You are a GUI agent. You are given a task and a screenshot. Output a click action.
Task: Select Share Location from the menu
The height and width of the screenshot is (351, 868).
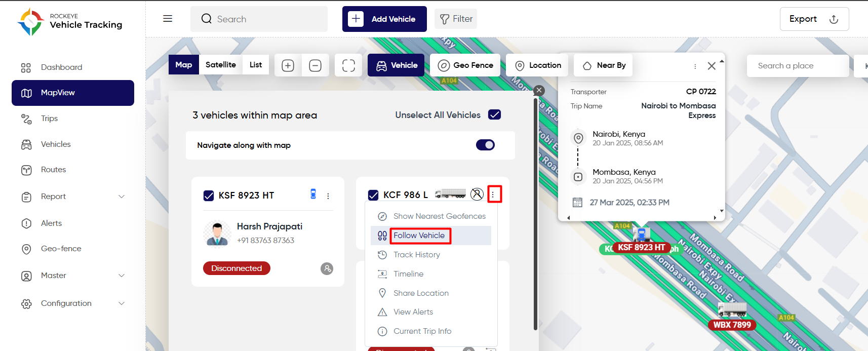pyautogui.click(x=431, y=293)
